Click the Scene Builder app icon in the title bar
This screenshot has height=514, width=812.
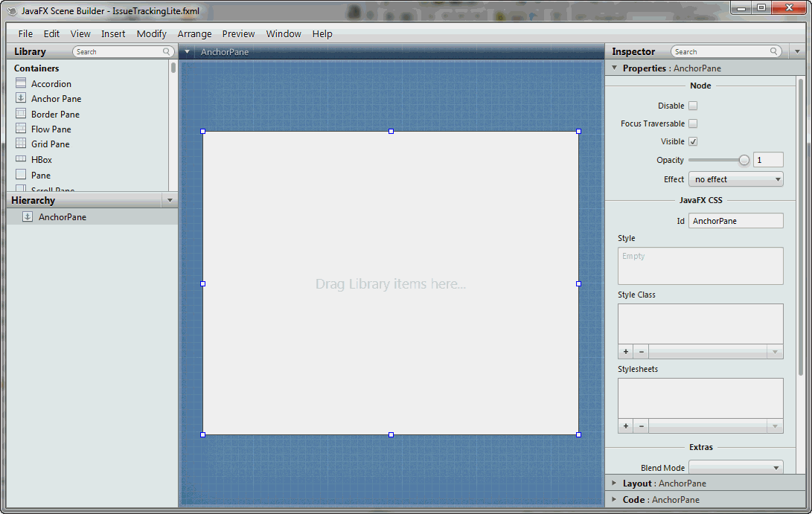pos(12,11)
